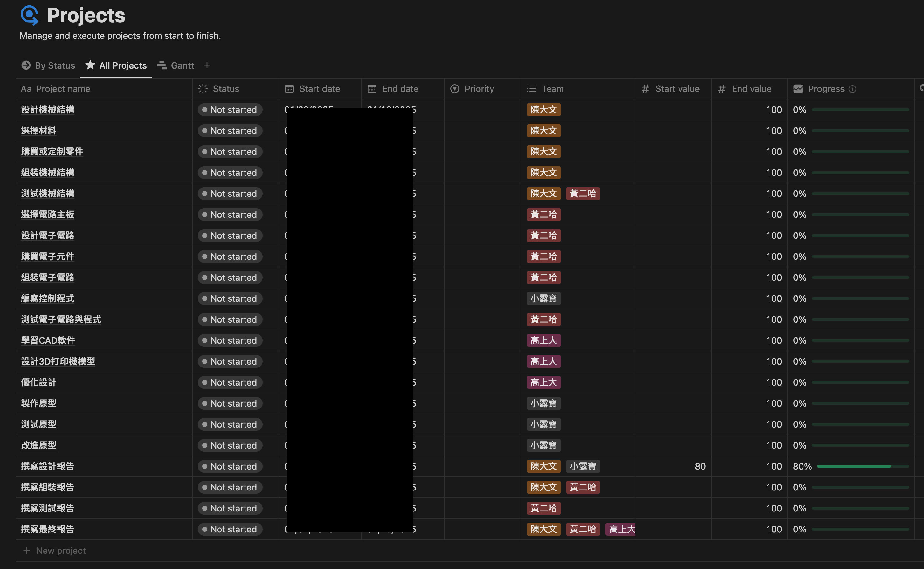Click the Priority column header icon
Image resolution: width=924 pixels, height=569 pixels.
pyautogui.click(x=455, y=89)
